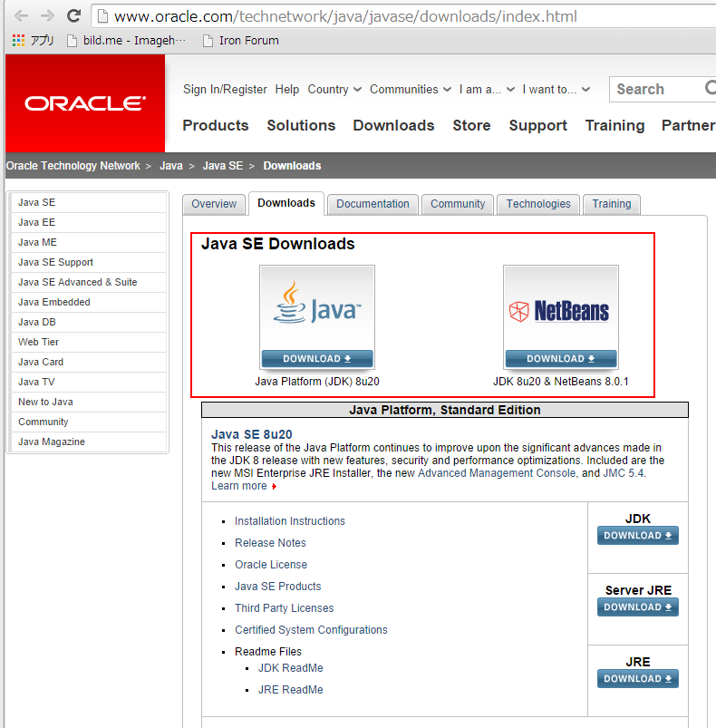
Task: Expand the 'I want to...' dropdown
Action: click(x=556, y=89)
